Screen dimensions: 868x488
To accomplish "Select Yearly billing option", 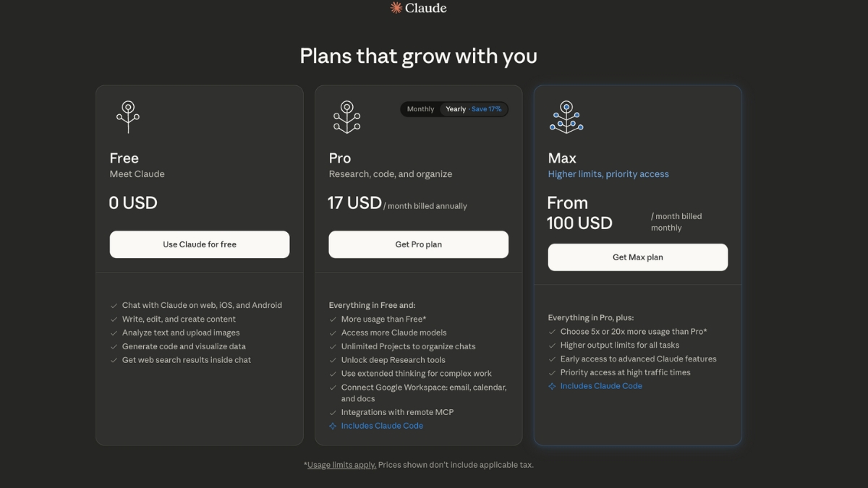I will pyautogui.click(x=456, y=109).
